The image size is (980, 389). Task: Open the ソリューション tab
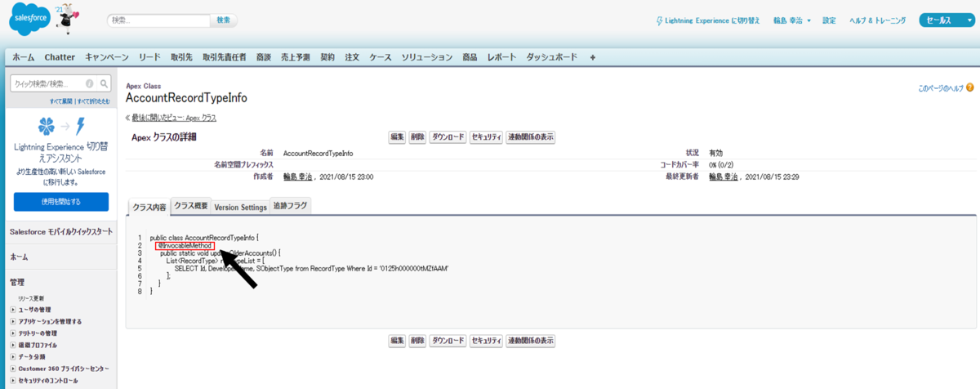pyautogui.click(x=427, y=57)
